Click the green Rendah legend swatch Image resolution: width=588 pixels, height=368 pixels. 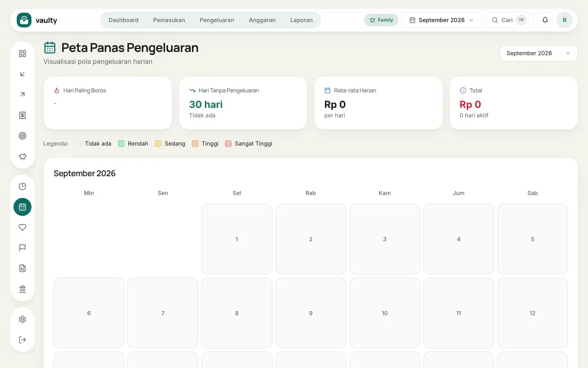pyautogui.click(x=121, y=144)
